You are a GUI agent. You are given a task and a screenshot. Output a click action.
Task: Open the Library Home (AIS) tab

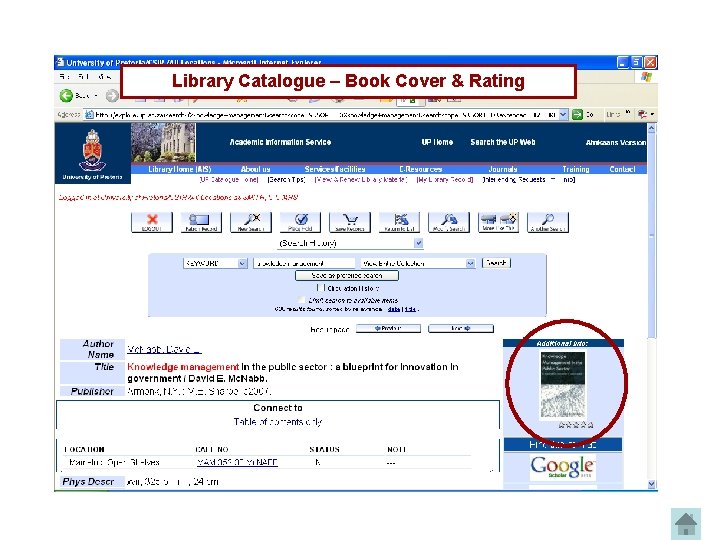tap(180, 169)
